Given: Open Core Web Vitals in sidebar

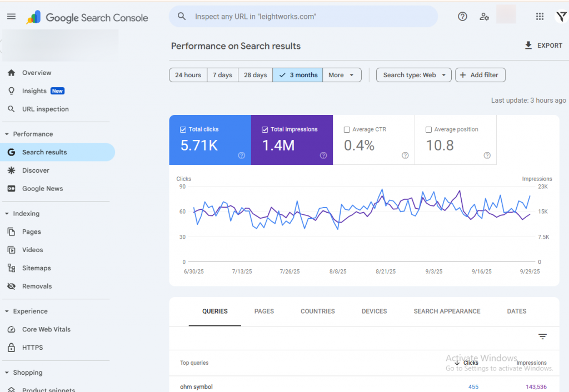Looking at the screenshot, I should click(46, 329).
